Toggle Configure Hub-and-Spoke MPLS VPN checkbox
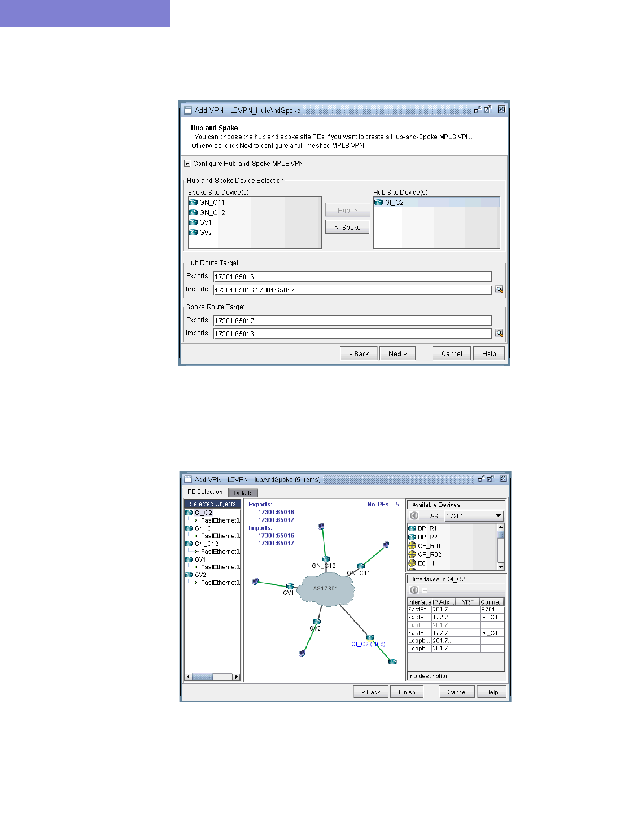 (x=187, y=164)
